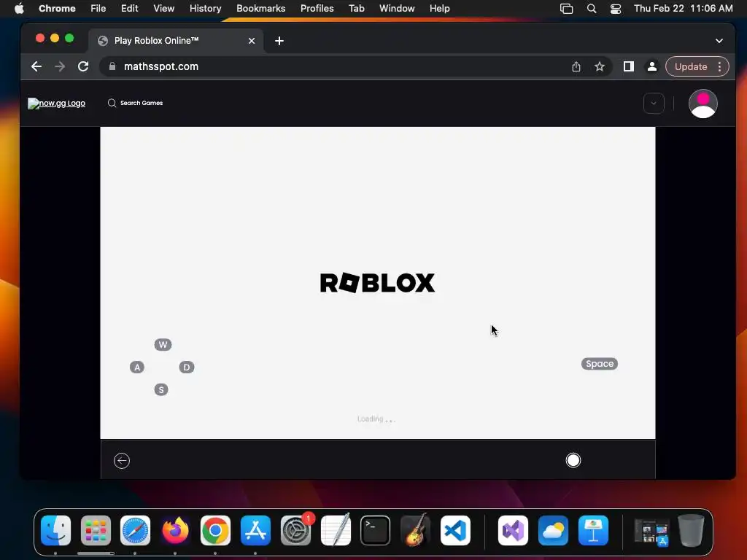Expand the now.gg header dropdown chevron

pyautogui.click(x=654, y=104)
